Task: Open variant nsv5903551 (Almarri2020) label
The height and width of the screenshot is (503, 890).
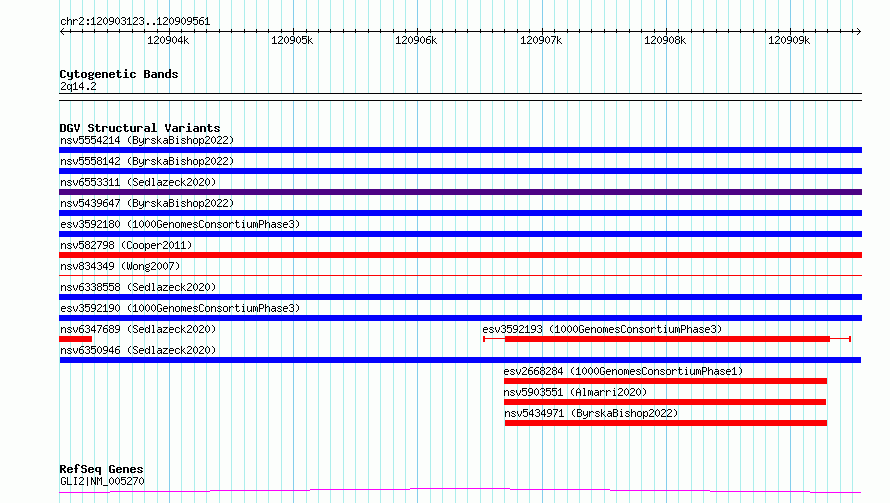Action: pyautogui.click(x=575, y=392)
